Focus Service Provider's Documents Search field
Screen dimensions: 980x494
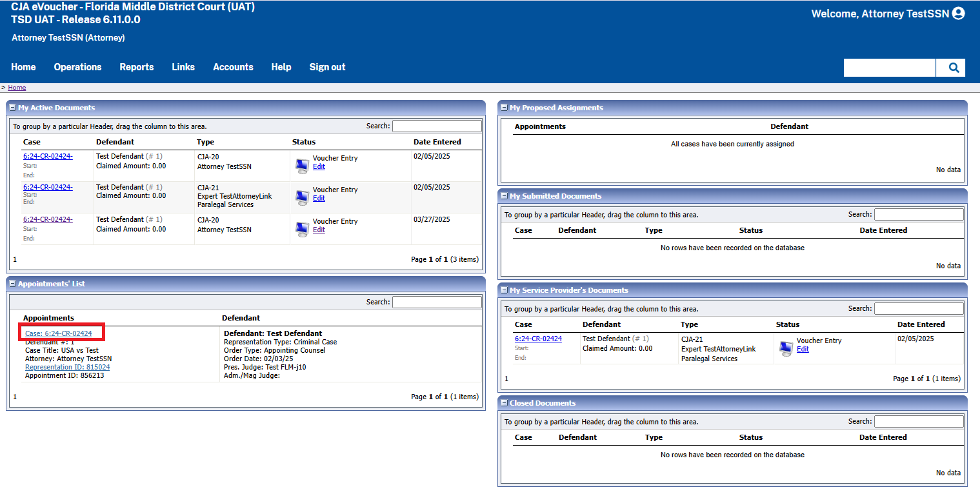pyautogui.click(x=919, y=308)
